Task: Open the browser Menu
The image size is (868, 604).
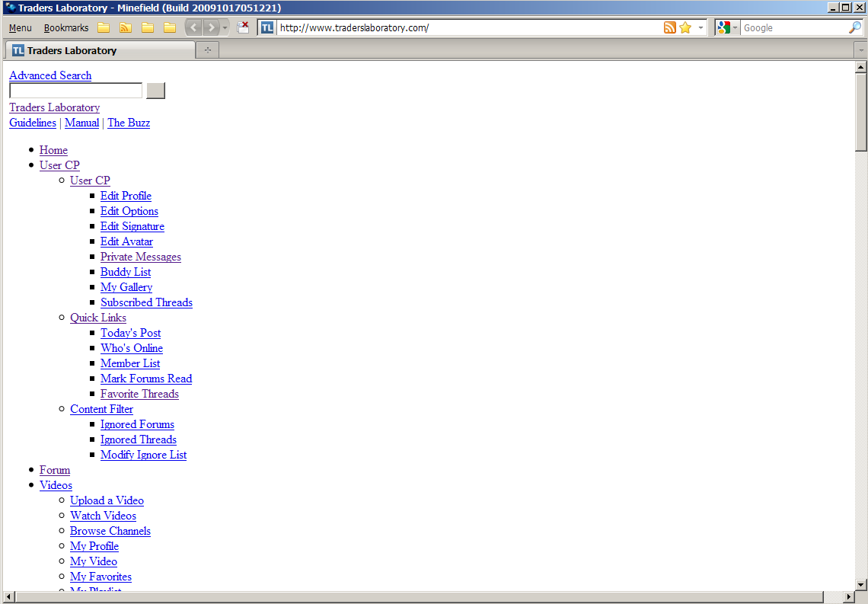Action: [x=20, y=27]
